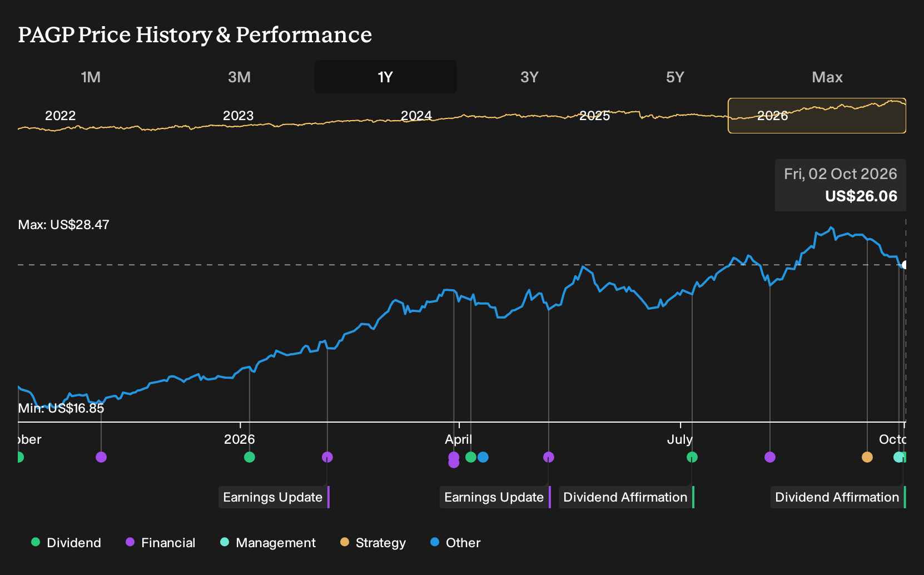Click green Dividend dot beneath the July label
Screen dimensions: 924x575
pos(692,457)
